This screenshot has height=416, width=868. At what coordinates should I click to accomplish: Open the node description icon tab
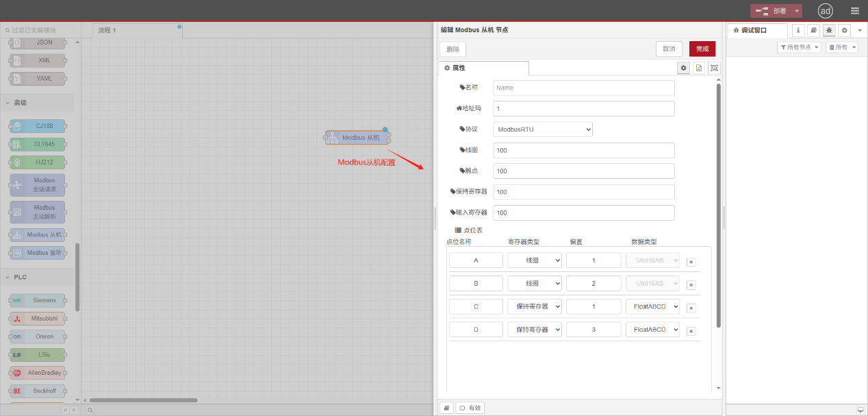click(x=699, y=68)
